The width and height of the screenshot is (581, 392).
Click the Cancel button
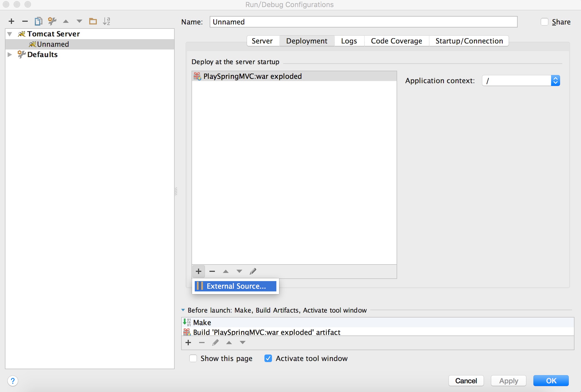pos(466,381)
